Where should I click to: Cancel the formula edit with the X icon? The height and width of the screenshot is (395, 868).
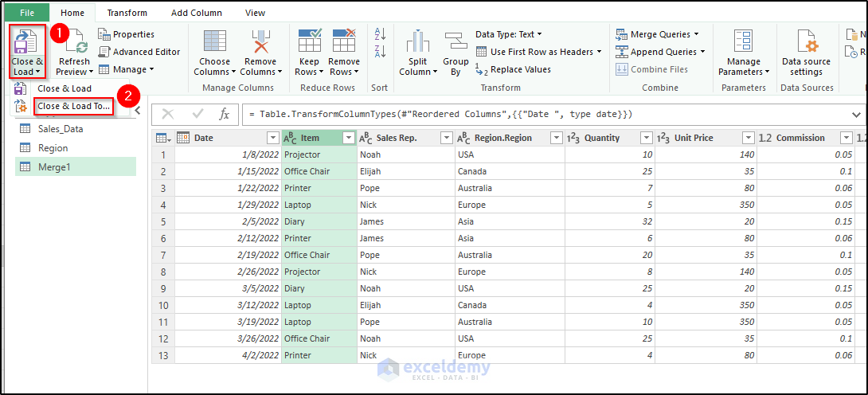(x=168, y=114)
